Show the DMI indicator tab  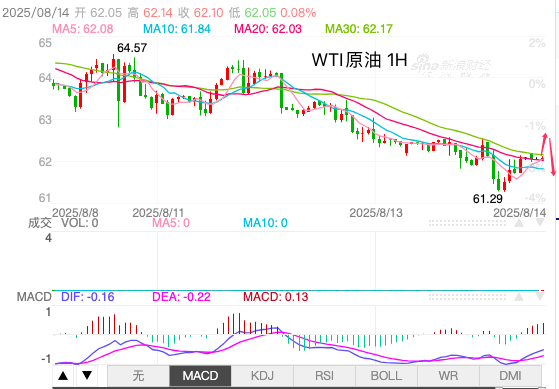[x=511, y=376]
